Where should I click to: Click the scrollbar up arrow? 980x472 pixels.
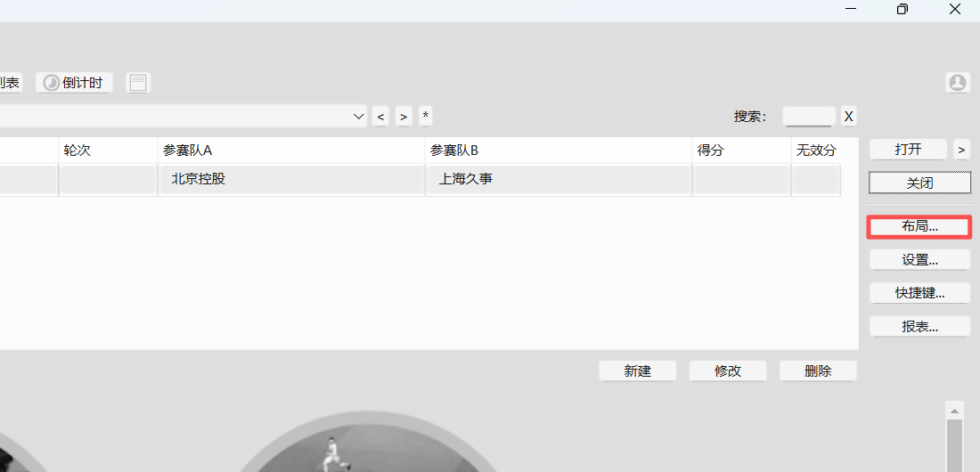tap(954, 411)
